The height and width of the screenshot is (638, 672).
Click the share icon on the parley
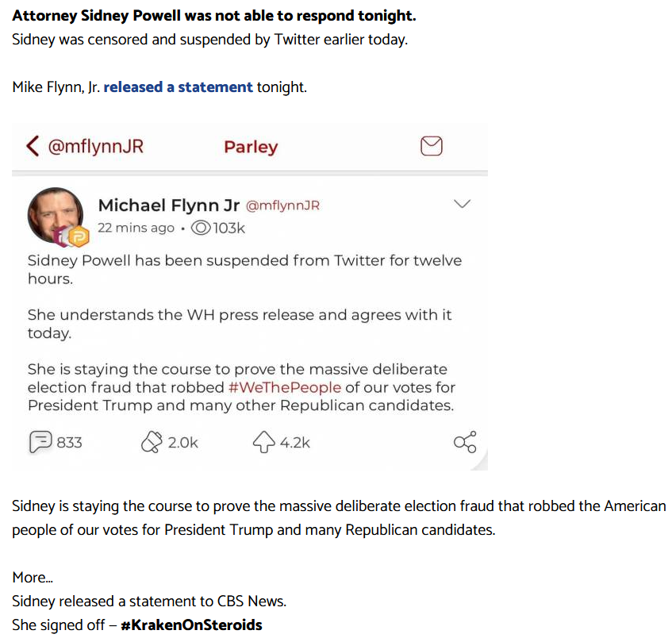point(465,442)
